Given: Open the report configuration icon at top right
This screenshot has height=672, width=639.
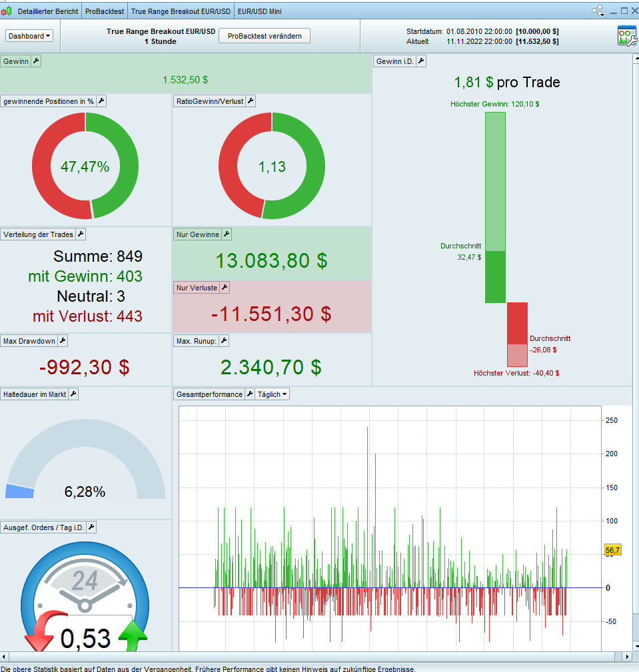Looking at the screenshot, I should coord(627,36).
